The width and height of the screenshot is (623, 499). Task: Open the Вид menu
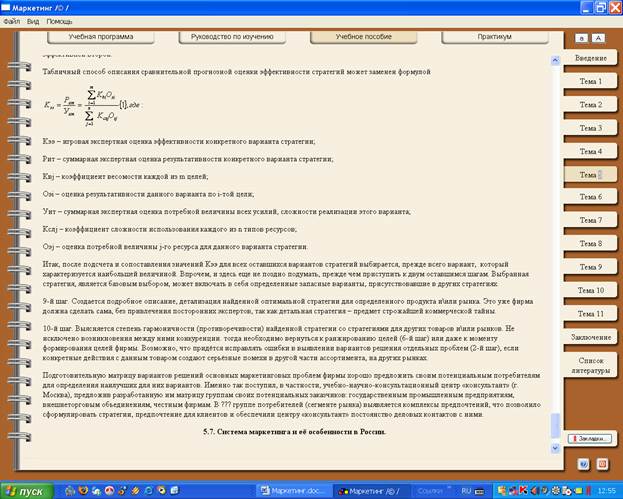[x=33, y=21]
